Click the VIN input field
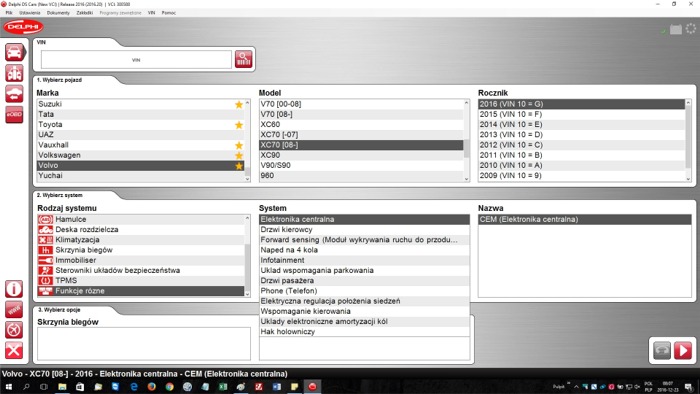Viewport: 700px width, 394px height. (136, 60)
